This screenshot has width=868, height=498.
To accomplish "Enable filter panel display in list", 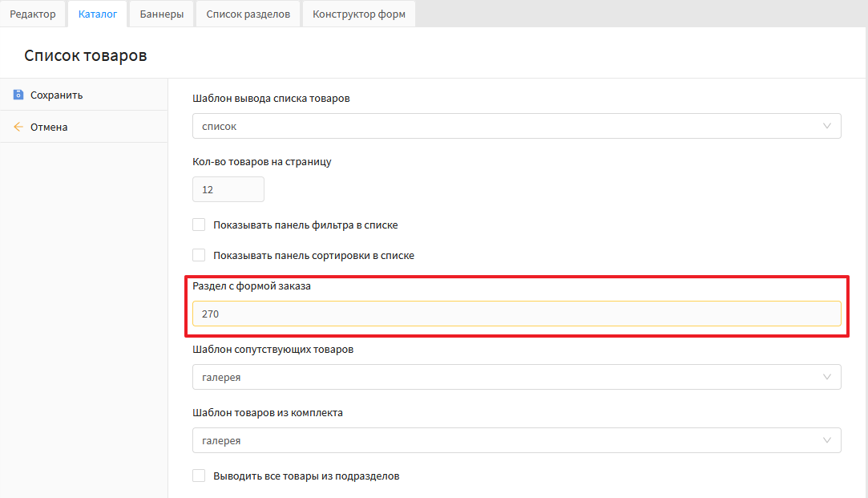I will tap(200, 225).
